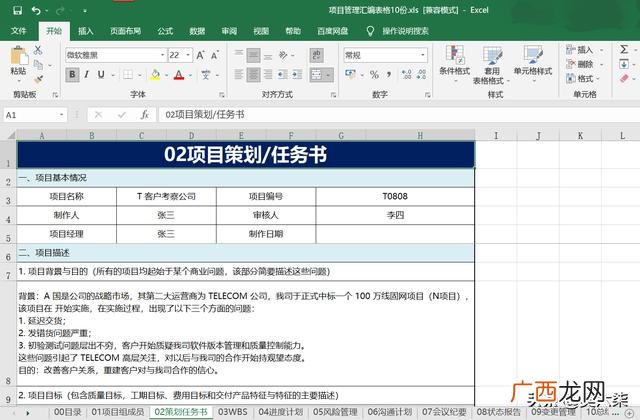This screenshot has height=420, width=640.
Task: Open 单元格样式 cell styles
Action: [533, 62]
